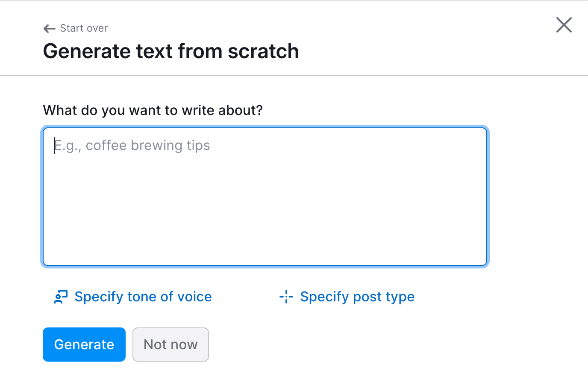The height and width of the screenshot is (383, 588).
Task: Click the Generate text from scratch heading area
Action: pos(171,51)
